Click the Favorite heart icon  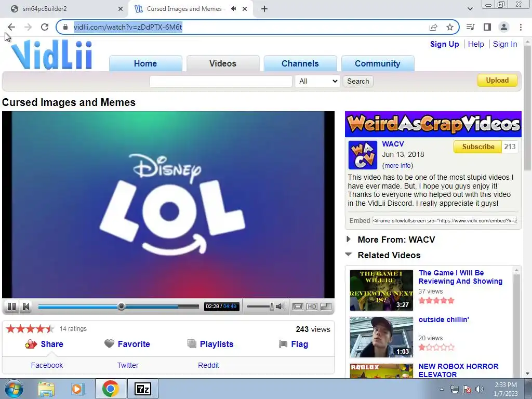[109, 344]
